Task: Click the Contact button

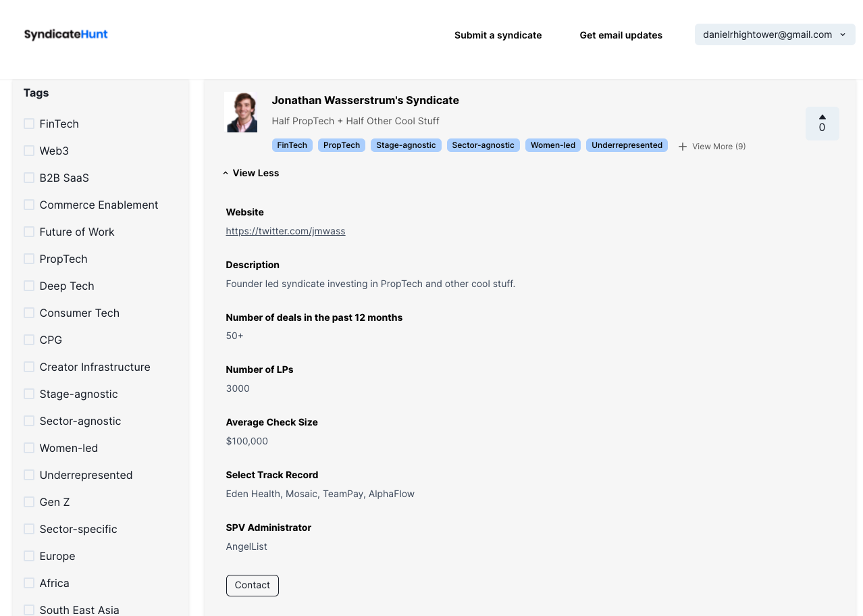Action: tap(253, 586)
